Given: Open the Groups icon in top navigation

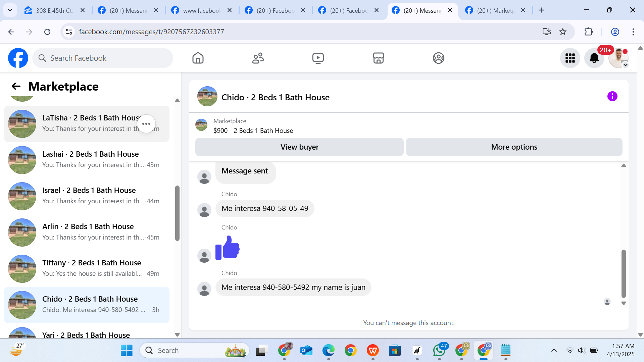Looking at the screenshot, I should 438,58.
